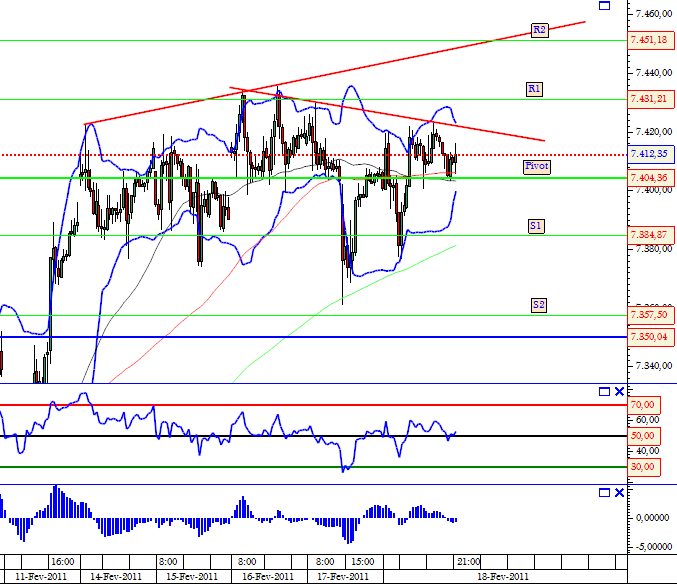Click the 7.340,00 price axis label
This screenshot has height=584, width=677.
pyautogui.click(x=654, y=366)
